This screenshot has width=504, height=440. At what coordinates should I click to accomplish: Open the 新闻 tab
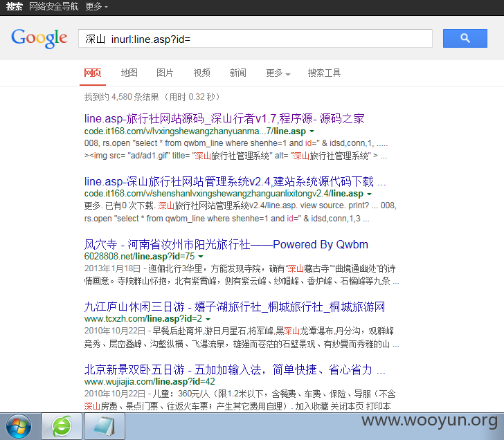click(238, 73)
